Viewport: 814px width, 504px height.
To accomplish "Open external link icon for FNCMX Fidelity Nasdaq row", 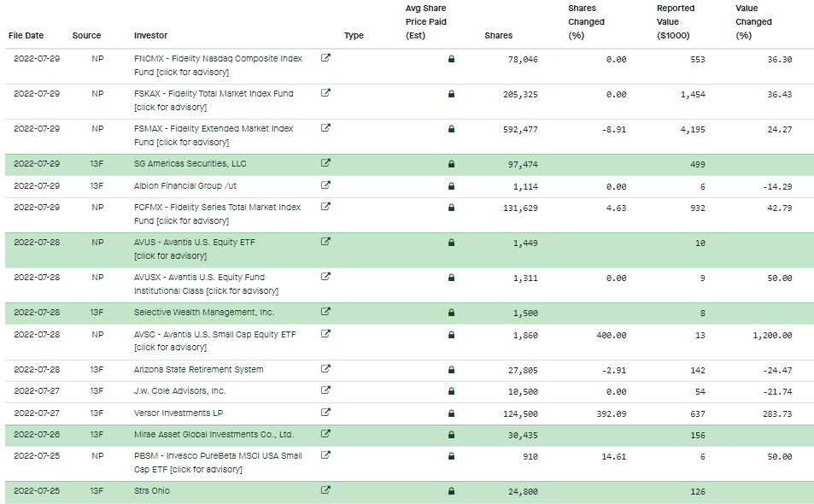I will (x=325, y=57).
